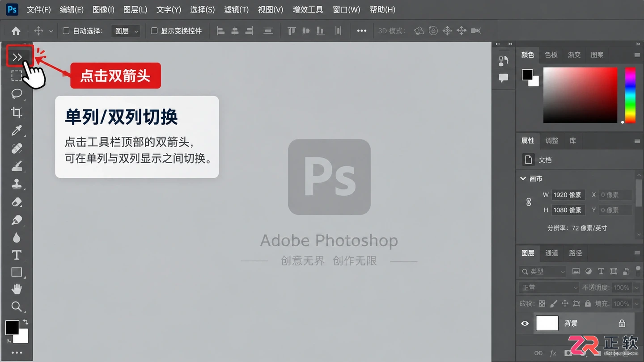Viewport: 644px width, 362px height.
Task: Select the Type tool
Action: 17,255
